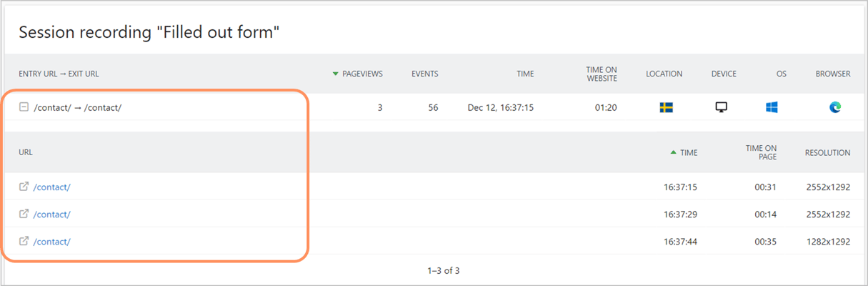Collapse the /contact/ session row
This screenshot has width=868, height=286.
pos(24,107)
